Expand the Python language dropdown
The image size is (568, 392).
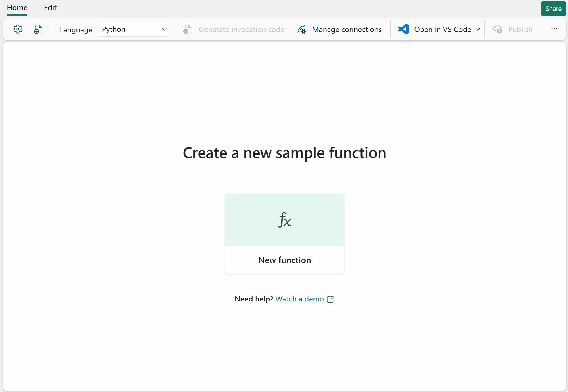[133, 29]
